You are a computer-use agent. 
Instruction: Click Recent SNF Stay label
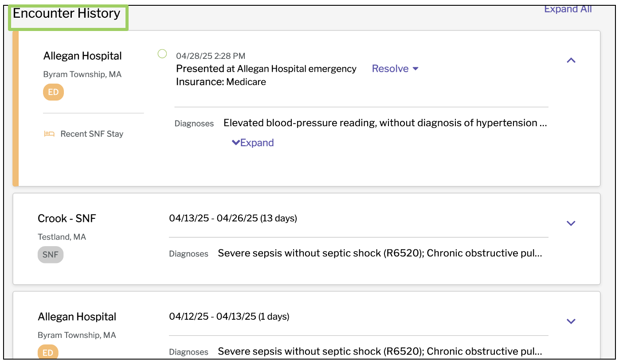point(92,134)
